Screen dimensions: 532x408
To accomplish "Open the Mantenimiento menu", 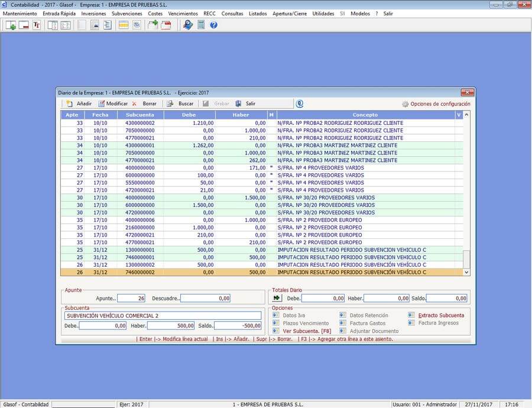I will [22, 13].
